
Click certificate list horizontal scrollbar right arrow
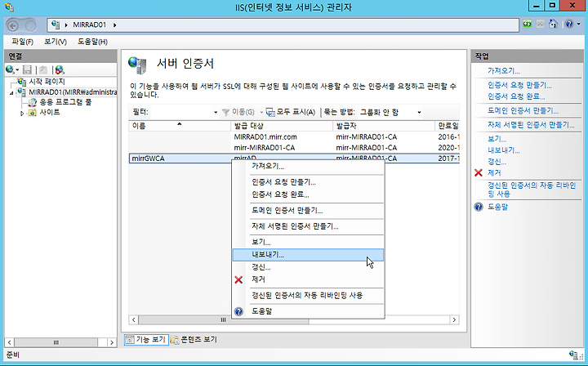click(454, 320)
